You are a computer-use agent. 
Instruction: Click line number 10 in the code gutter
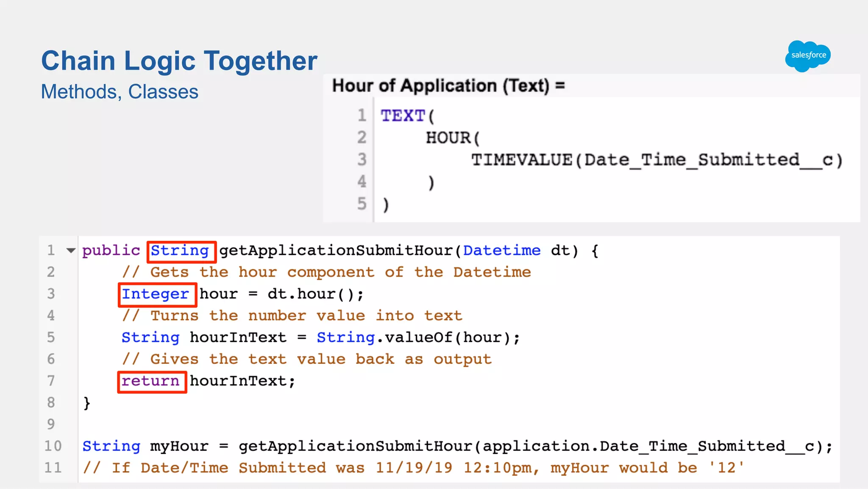[53, 446]
